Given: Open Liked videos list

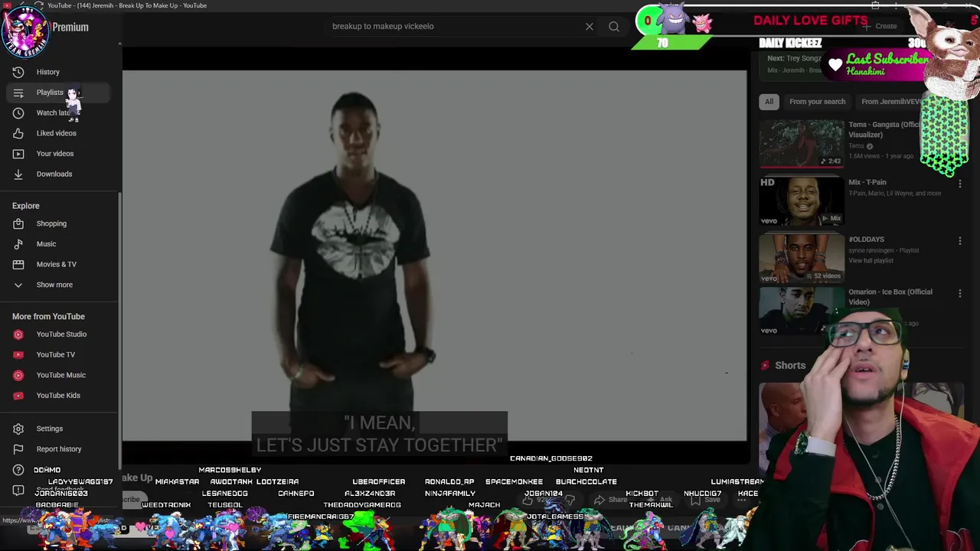Looking at the screenshot, I should [59, 133].
